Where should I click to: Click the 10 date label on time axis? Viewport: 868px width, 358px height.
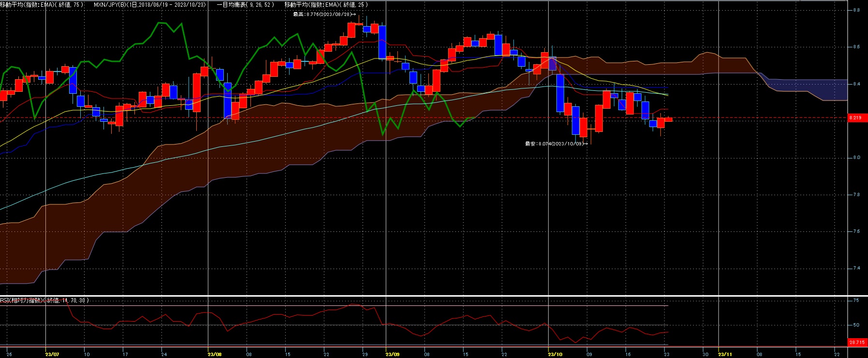tap(87, 354)
